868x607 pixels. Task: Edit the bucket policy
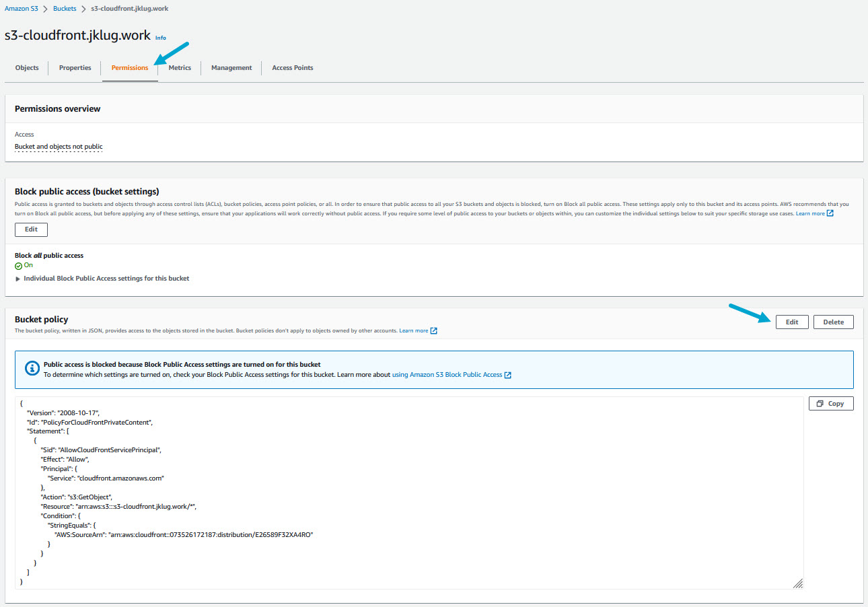coord(792,322)
